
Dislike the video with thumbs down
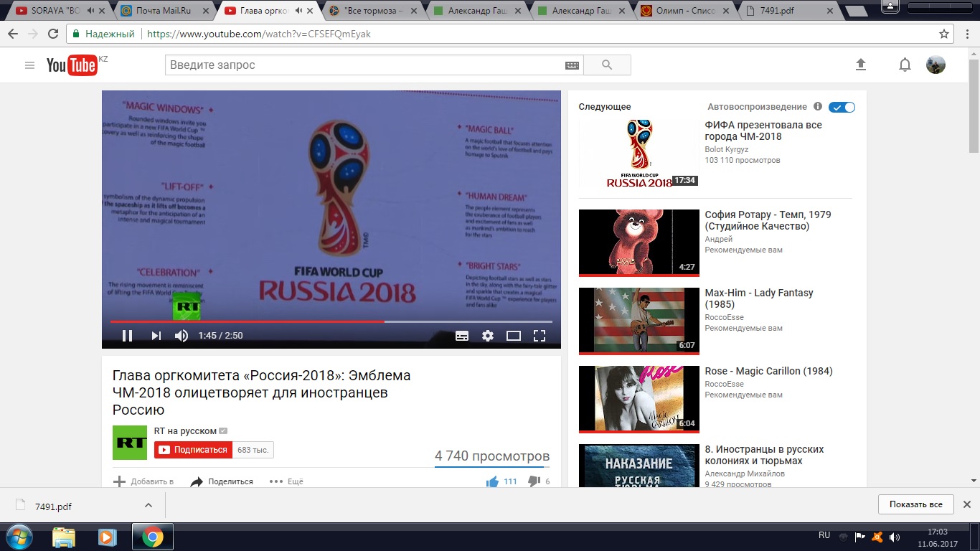(534, 481)
